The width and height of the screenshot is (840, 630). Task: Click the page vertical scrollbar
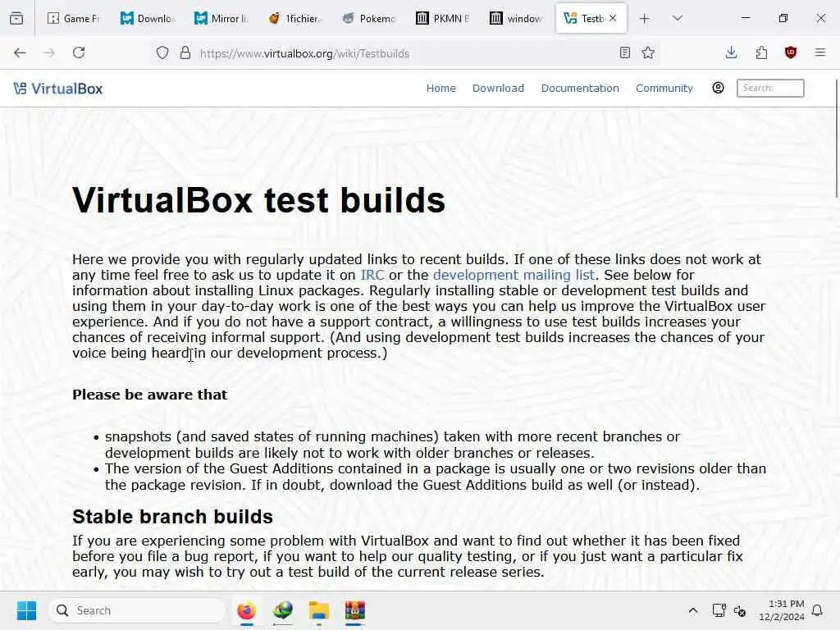pyautogui.click(x=836, y=138)
